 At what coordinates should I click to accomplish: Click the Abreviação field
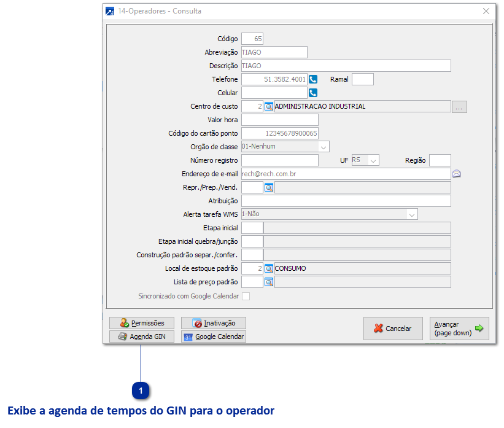tap(274, 52)
